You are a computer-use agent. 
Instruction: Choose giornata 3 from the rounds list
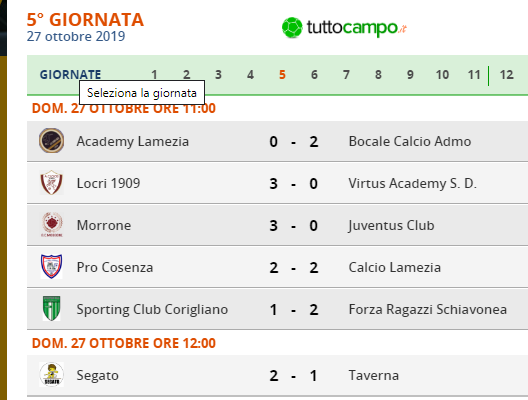218,74
